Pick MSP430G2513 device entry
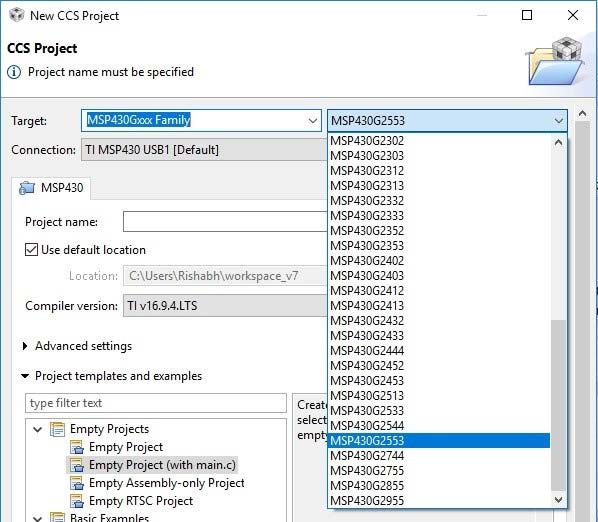Image resolution: width=598 pixels, height=522 pixels. click(x=439, y=396)
